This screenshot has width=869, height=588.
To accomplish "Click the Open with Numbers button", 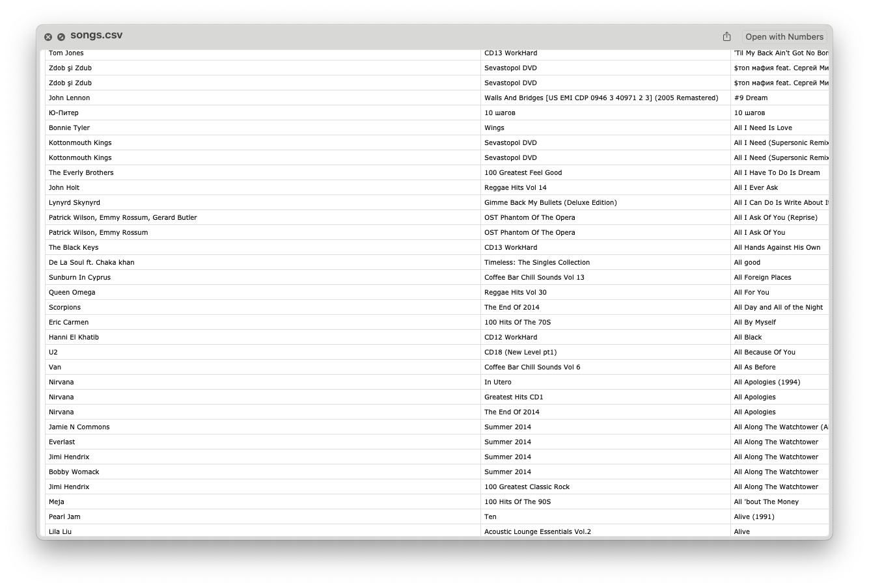I will [783, 36].
